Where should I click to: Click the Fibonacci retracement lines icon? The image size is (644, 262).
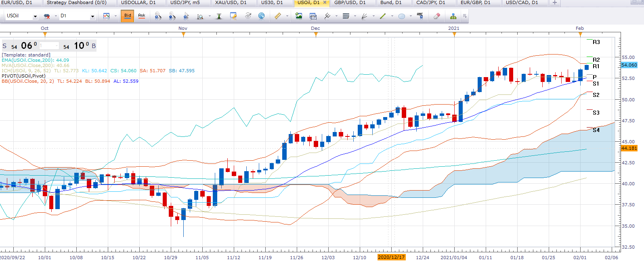coord(346,16)
